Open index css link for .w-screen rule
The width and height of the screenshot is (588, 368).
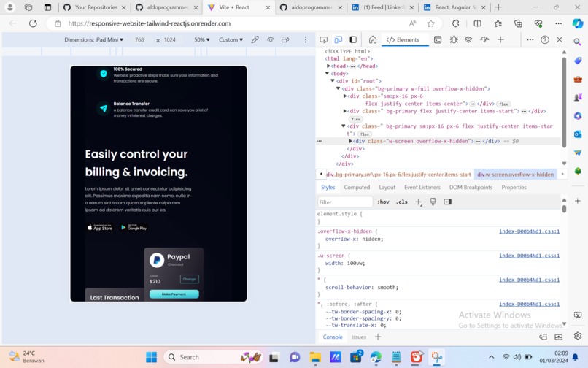pyautogui.click(x=529, y=256)
